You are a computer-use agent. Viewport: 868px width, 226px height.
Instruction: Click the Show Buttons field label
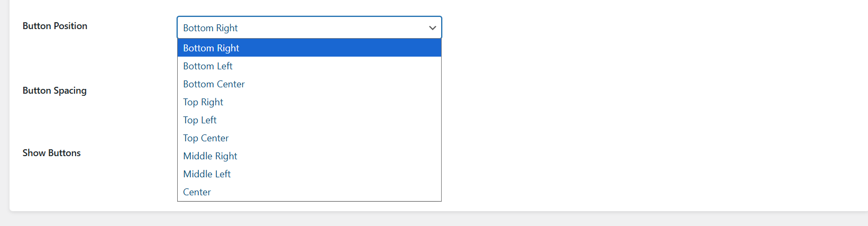pos(52,153)
